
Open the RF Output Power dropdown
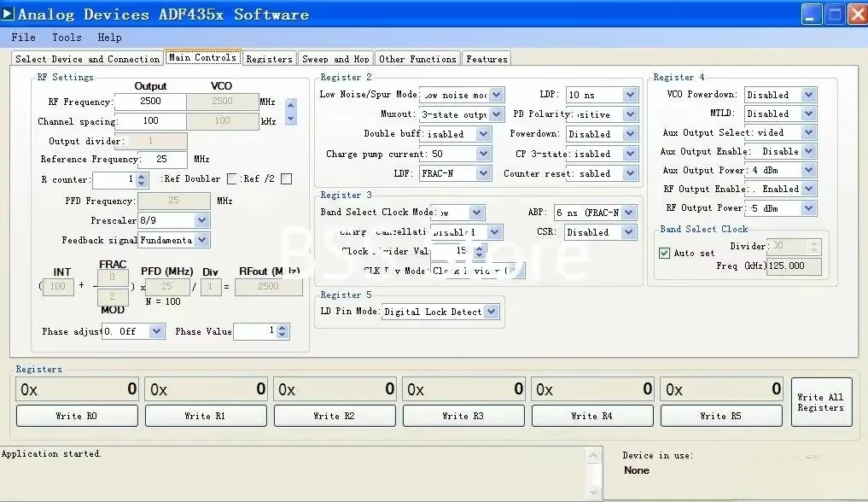pos(808,208)
